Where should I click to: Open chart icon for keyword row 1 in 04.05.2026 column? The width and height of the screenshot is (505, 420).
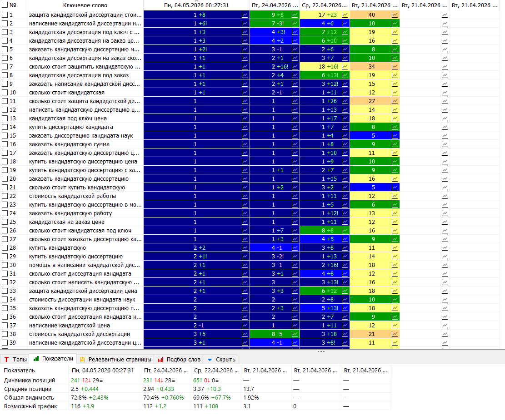click(x=245, y=15)
